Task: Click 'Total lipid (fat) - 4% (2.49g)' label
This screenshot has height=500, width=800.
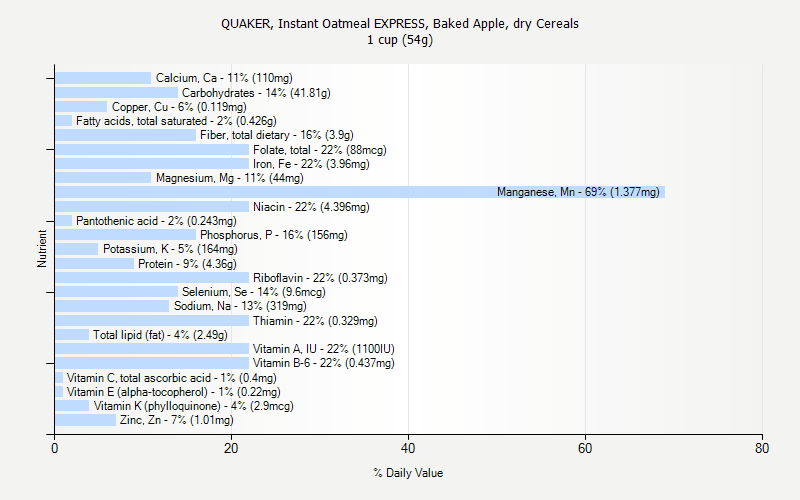Action: click(160, 335)
